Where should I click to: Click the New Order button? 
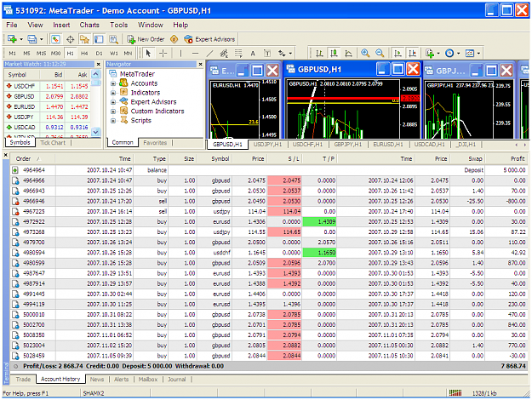[146, 39]
